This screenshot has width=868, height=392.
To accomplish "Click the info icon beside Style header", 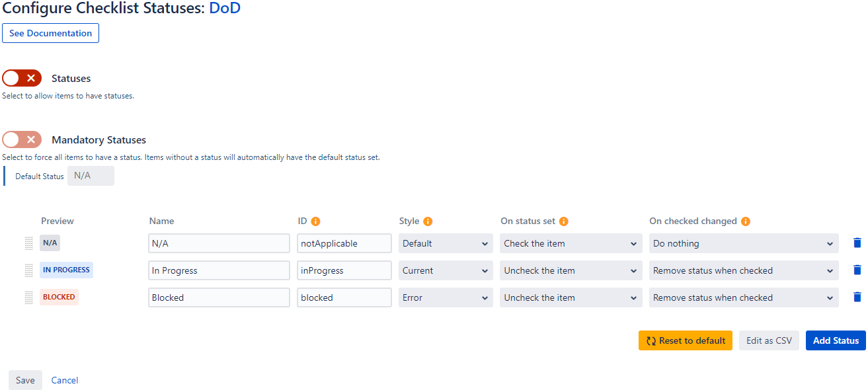I will pos(428,221).
